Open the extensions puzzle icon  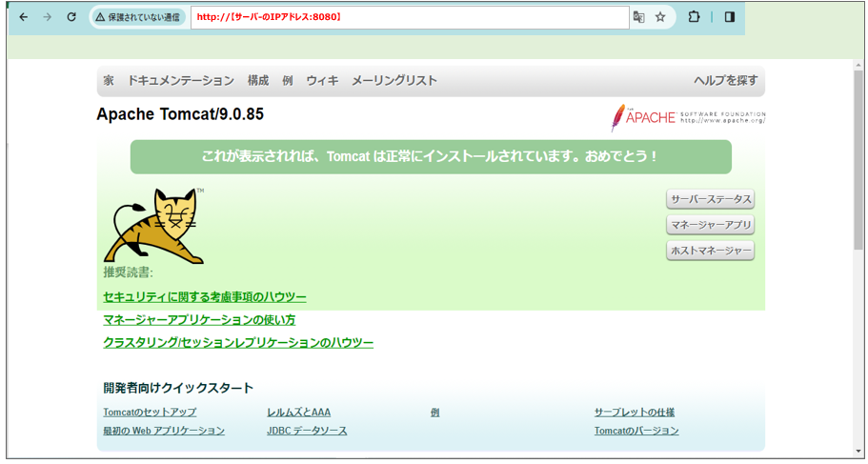694,17
